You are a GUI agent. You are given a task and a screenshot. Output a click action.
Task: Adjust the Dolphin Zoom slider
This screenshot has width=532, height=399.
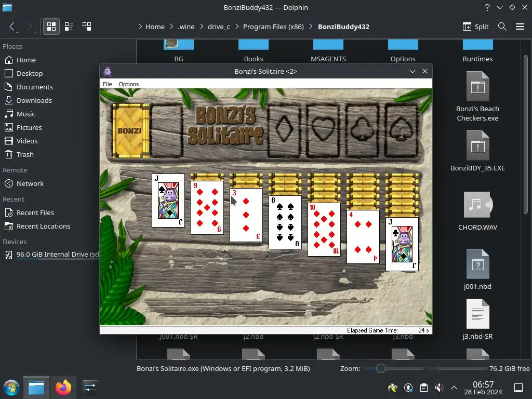point(394,368)
